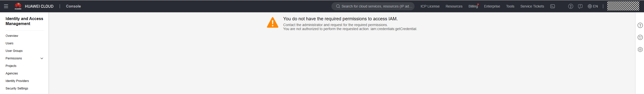Click the Huawei Cloud logo
Screen dimensions: 644x94
pyautogui.click(x=34, y=6)
